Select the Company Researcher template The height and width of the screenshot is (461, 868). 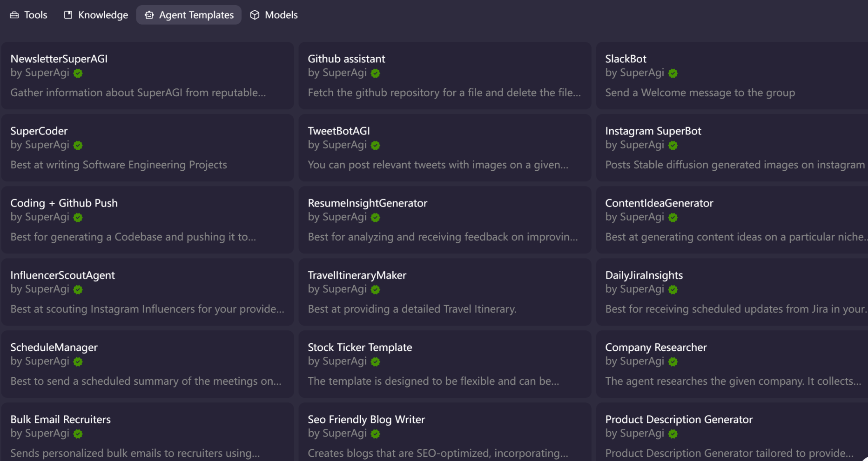(732, 364)
